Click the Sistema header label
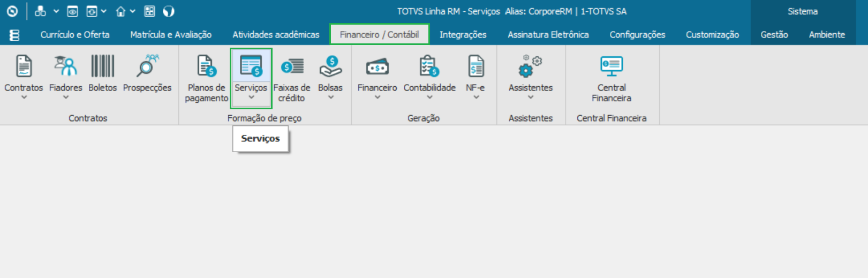 pyautogui.click(x=803, y=11)
